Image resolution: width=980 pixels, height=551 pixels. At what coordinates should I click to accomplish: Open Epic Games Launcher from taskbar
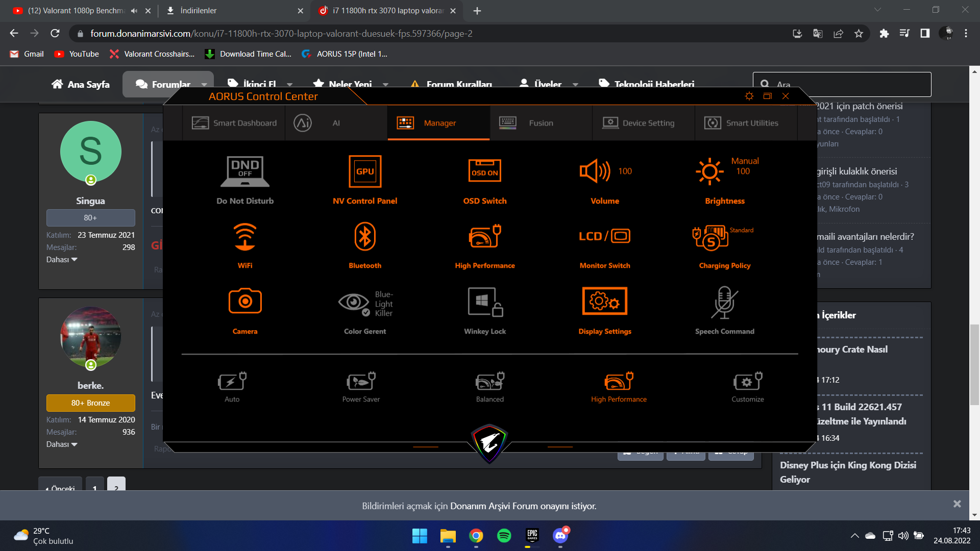532,536
